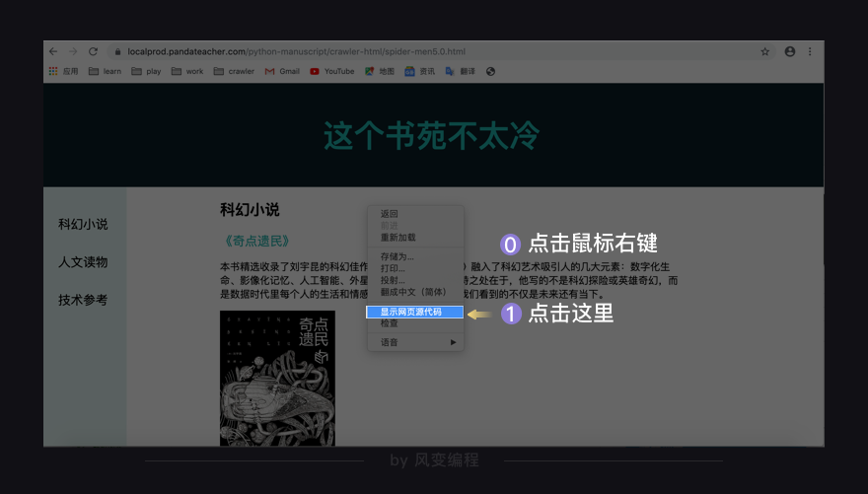Click the browser back arrow
The height and width of the screenshot is (494, 868).
(x=53, y=51)
